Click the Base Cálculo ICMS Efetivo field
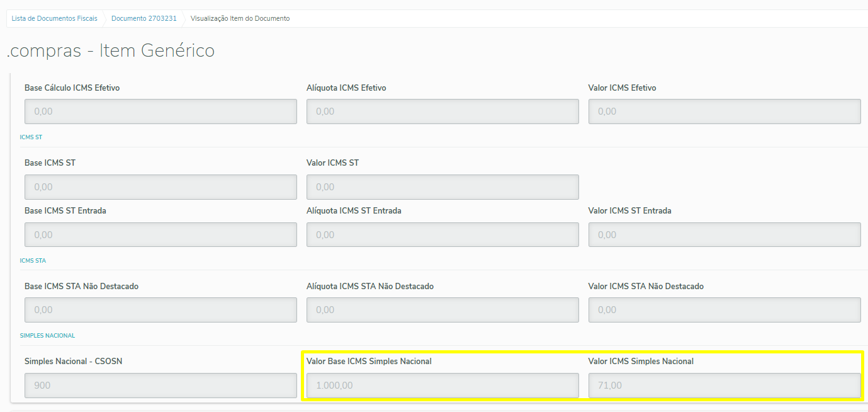This screenshot has height=412, width=868. pyautogui.click(x=161, y=112)
